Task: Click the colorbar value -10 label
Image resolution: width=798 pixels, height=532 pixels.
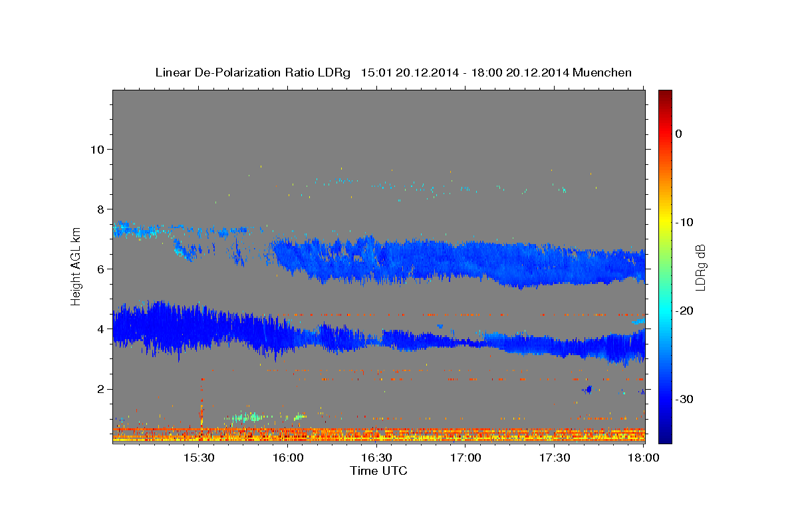Action: point(685,222)
